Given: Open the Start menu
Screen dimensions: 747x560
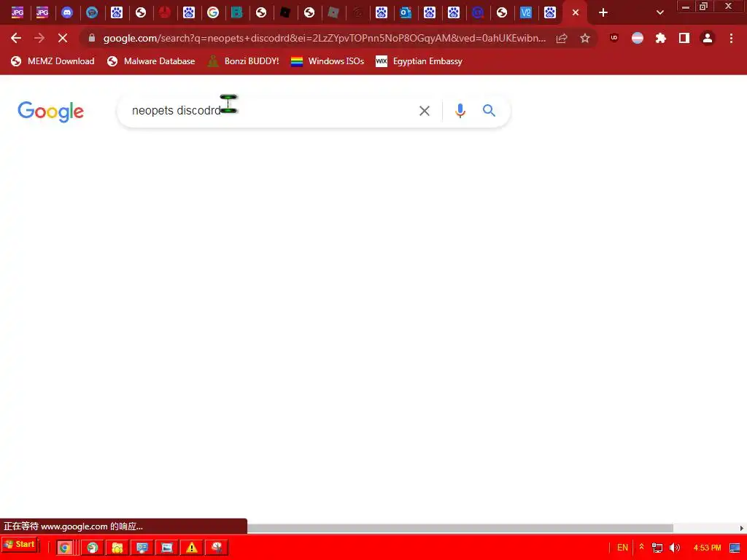Looking at the screenshot, I should [x=20, y=545].
